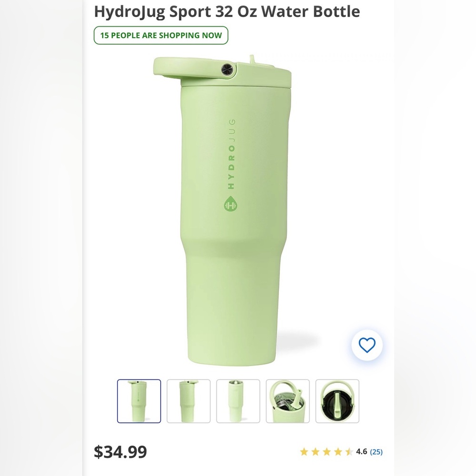Image resolution: width=476 pixels, height=476 pixels.
Task: Click the $34.99 price label
Action: coord(120,451)
